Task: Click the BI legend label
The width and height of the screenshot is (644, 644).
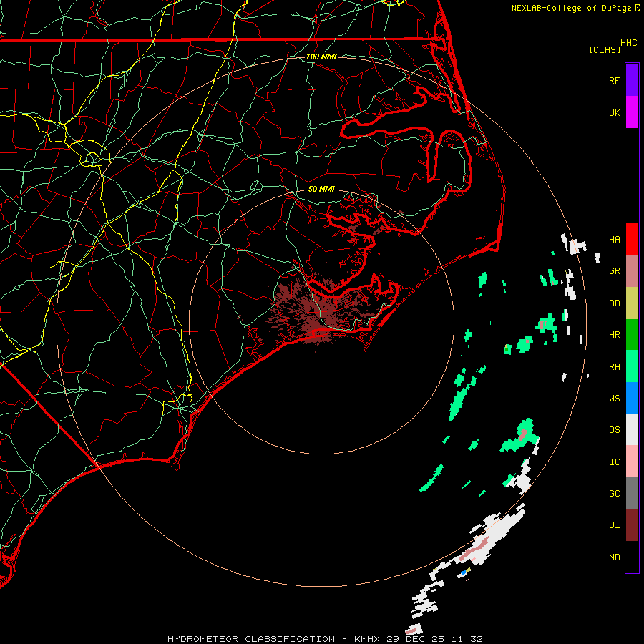Action: [614, 525]
